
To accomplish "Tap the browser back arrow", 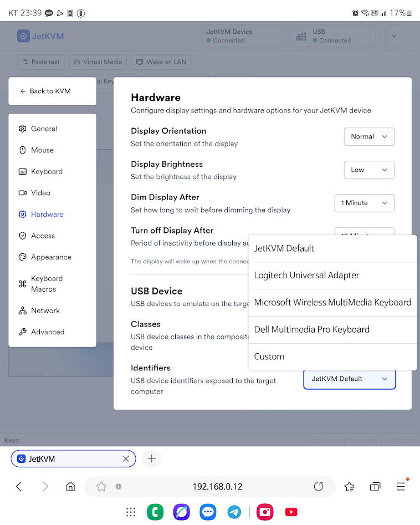I will pos(19,487).
